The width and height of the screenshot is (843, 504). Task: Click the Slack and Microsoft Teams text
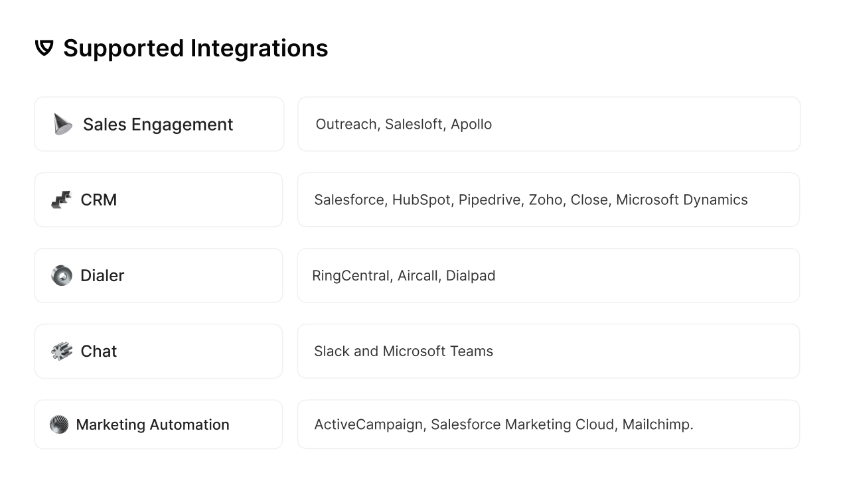point(404,351)
